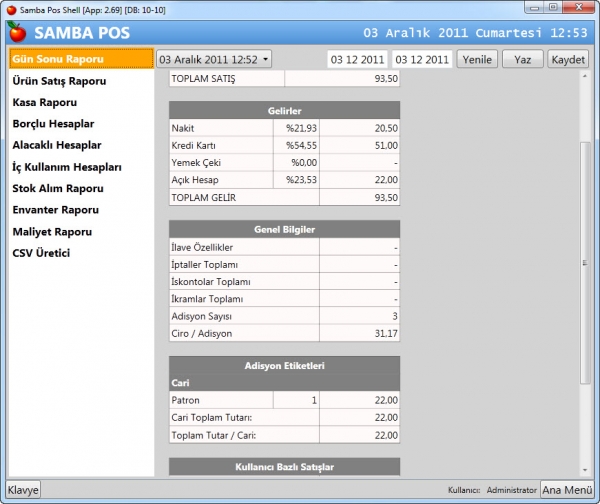This screenshot has width=600, height=504.
Task: Show Borçlu Hesaplar report
Action: pyautogui.click(x=53, y=124)
